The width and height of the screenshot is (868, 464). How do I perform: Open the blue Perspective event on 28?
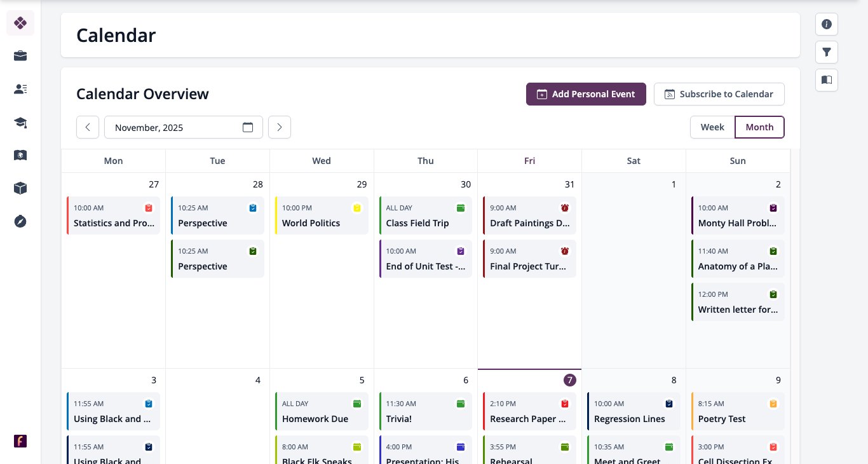(218, 215)
